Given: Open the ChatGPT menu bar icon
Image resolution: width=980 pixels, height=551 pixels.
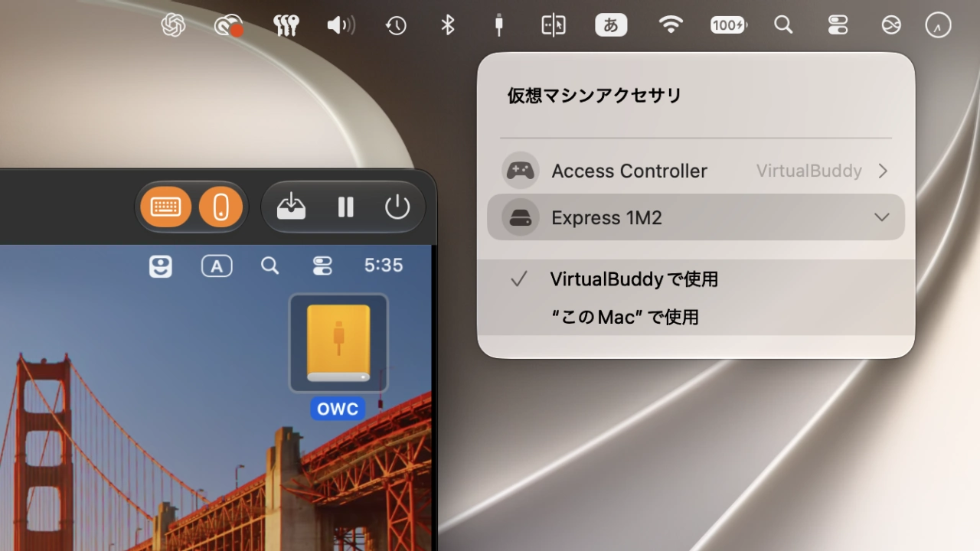Looking at the screenshot, I should [174, 25].
